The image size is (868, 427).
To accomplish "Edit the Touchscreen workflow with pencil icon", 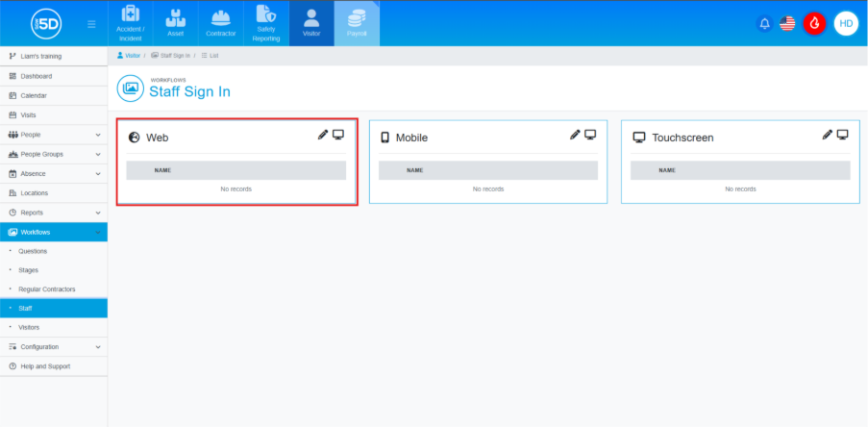I will [827, 135].
